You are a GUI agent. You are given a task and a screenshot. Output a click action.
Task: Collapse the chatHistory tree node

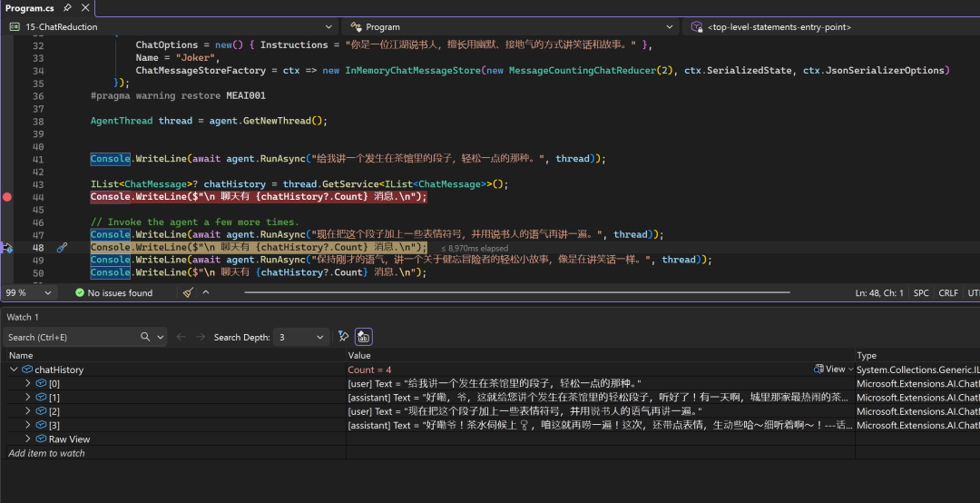click(14, 370)
